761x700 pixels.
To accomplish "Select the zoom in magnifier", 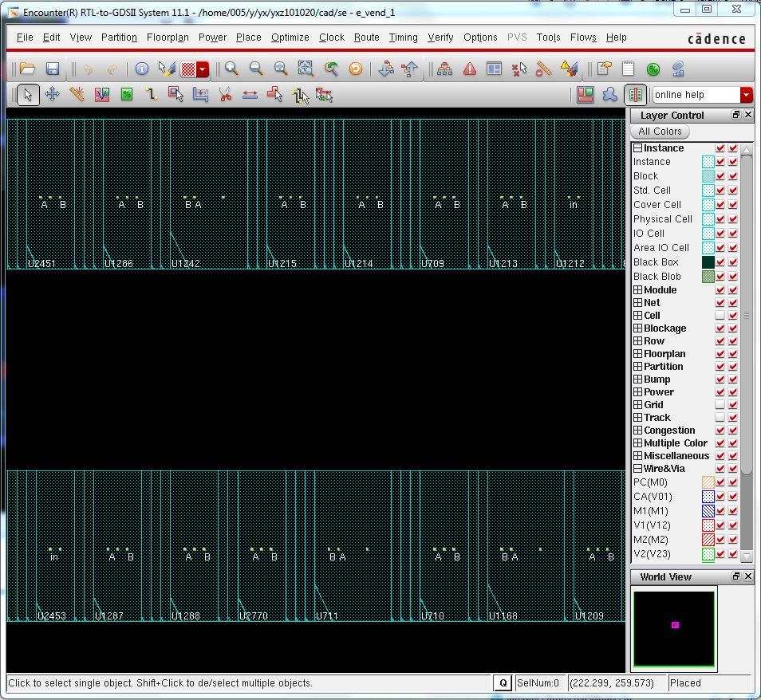I will pos(231,69).
